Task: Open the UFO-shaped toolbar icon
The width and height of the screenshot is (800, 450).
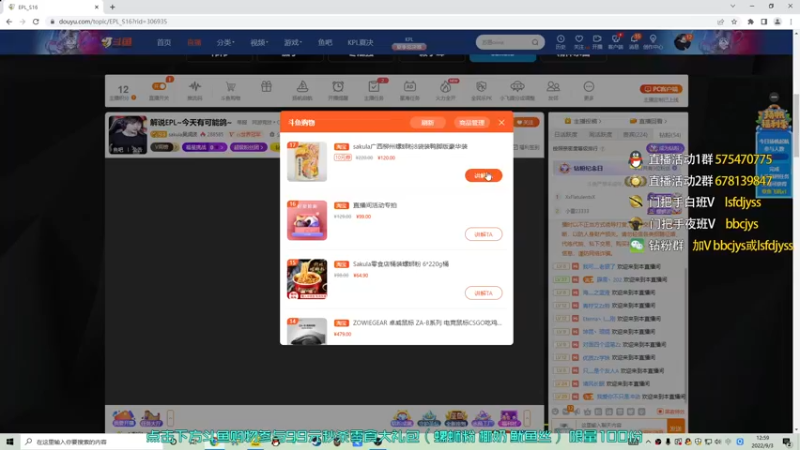Action: tap(517, 90)
